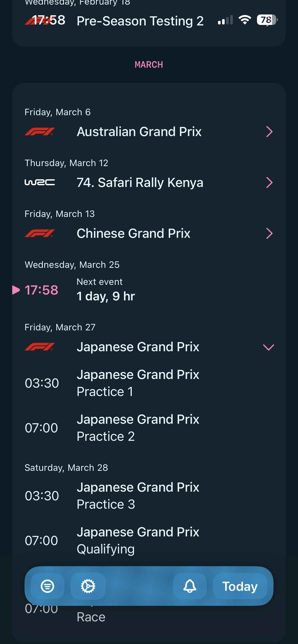Screen dimensions: 298x644
Task: Select Japanese Grand Prix Practice 2 session
Action: point(138,428)
